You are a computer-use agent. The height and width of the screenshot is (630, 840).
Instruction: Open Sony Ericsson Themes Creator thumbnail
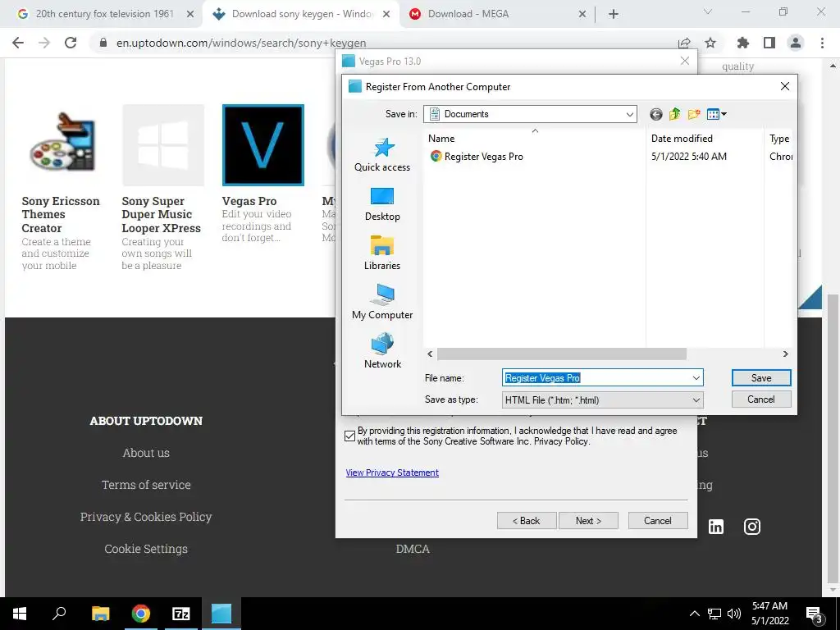click(x=63, y=144)
